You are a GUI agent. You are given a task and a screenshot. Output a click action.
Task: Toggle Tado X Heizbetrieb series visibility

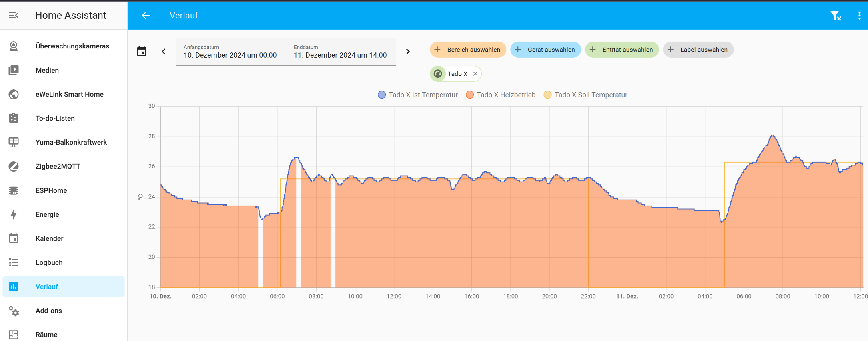pos(501,95)
